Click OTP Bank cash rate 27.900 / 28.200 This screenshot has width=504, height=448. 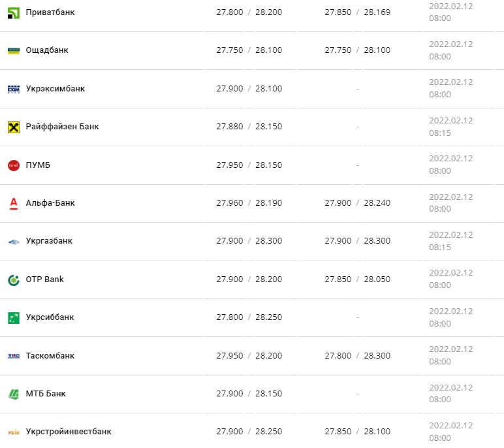click(x=249, y=280)
